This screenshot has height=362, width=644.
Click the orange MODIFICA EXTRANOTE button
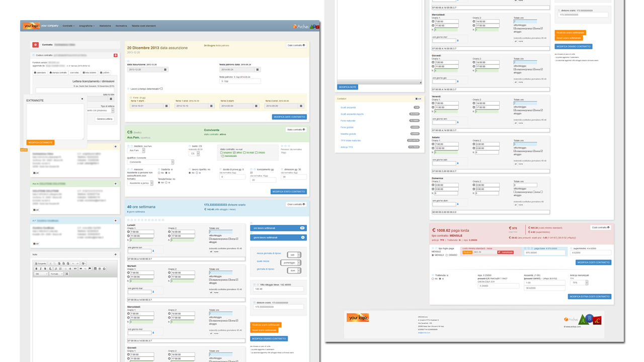tap(40, 143)
